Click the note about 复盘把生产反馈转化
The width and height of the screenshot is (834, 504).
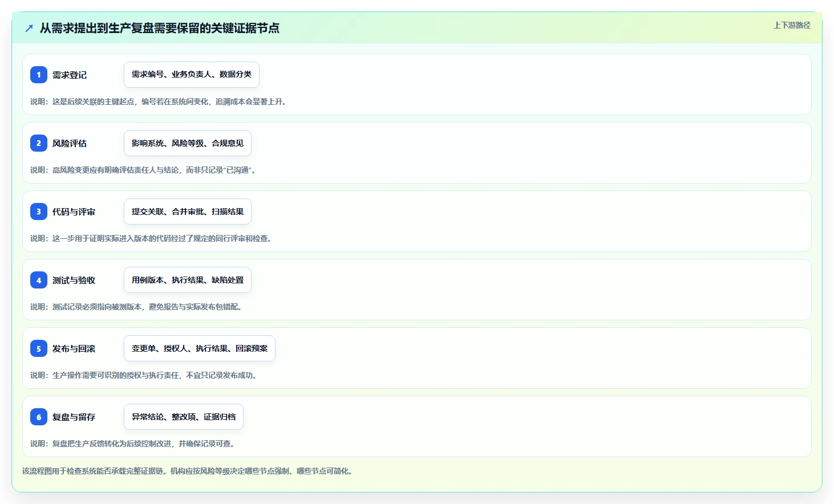133,444
